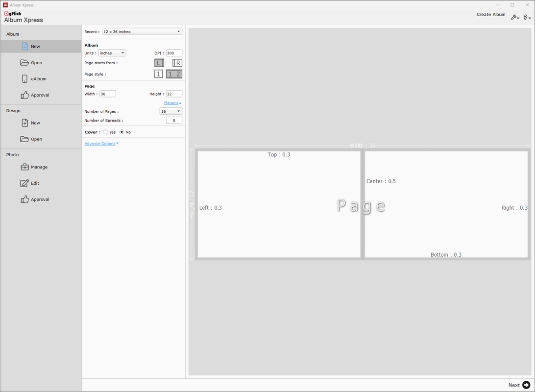Click the Album Approval thumbs-up icon
This screenshot has height=392, width=535.
(24, 95)
